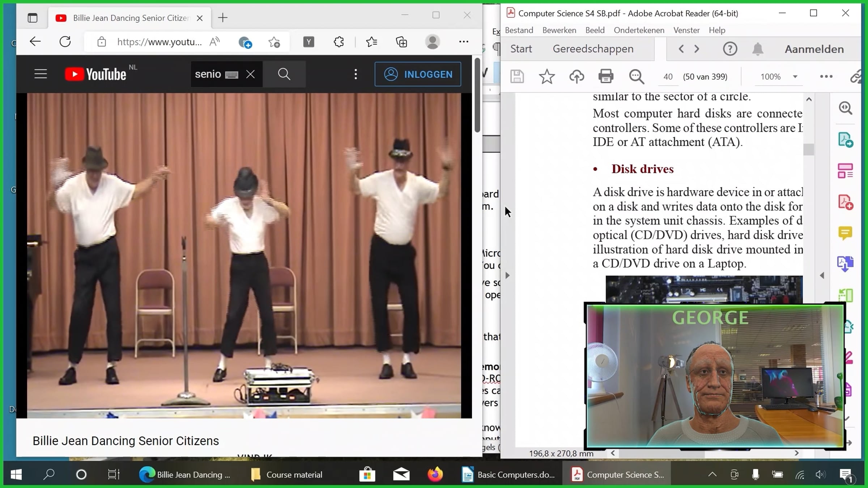Toggle the YouTube hamburger guide menu

41,74
